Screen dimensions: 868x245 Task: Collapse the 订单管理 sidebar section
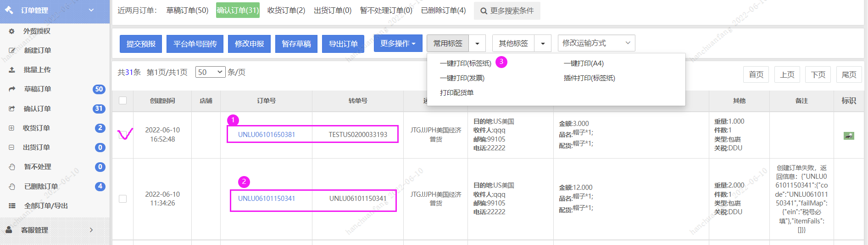tap(91, 10)
